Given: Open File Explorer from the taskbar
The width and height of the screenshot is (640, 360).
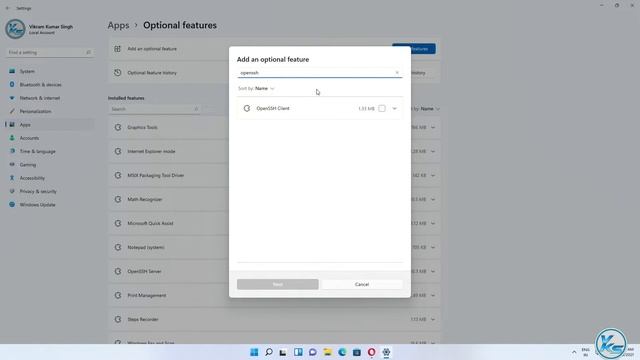Looking at the screenshot, I should coord(327,352).
